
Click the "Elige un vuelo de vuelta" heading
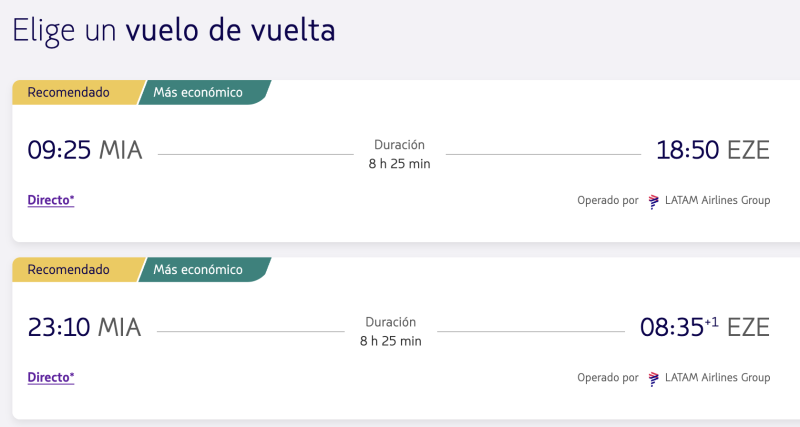point(173,30)
